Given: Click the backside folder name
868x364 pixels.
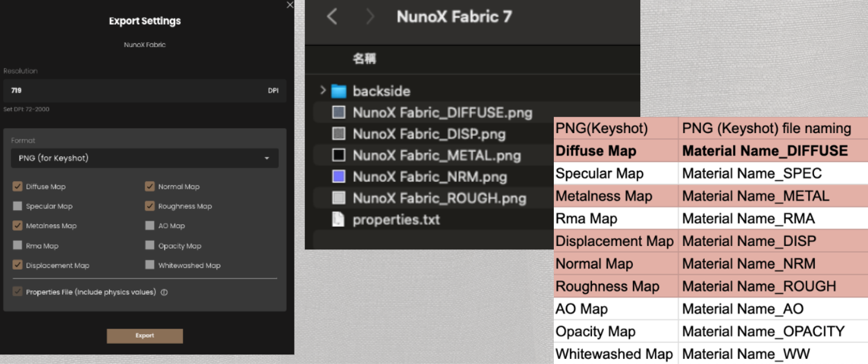Looking at the screenshot, I should [381, 91].
